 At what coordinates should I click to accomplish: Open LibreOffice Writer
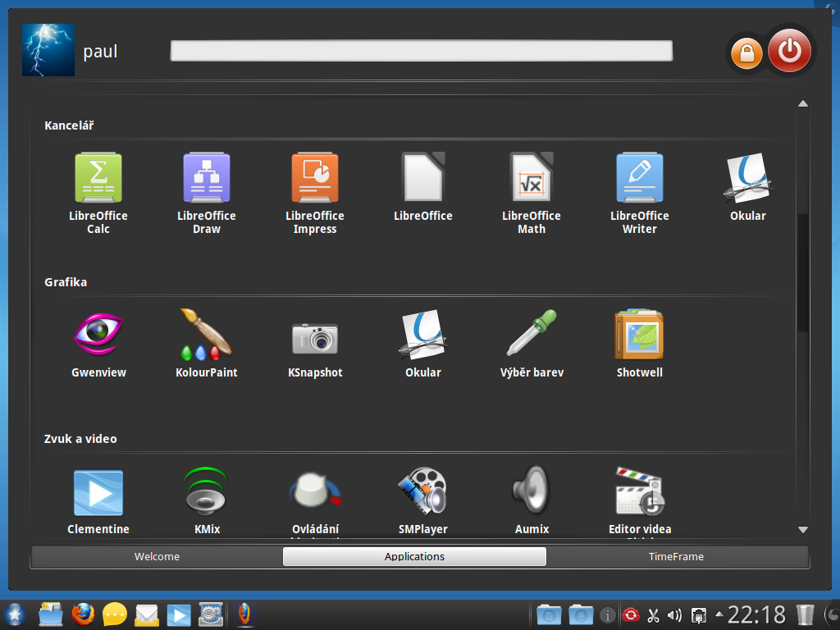click(640, 193)
